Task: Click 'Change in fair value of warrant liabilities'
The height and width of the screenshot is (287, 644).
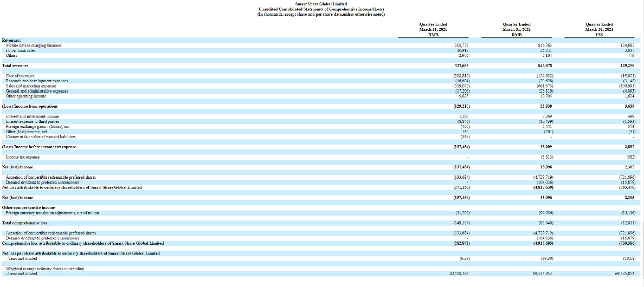Action: click(41, 137)
